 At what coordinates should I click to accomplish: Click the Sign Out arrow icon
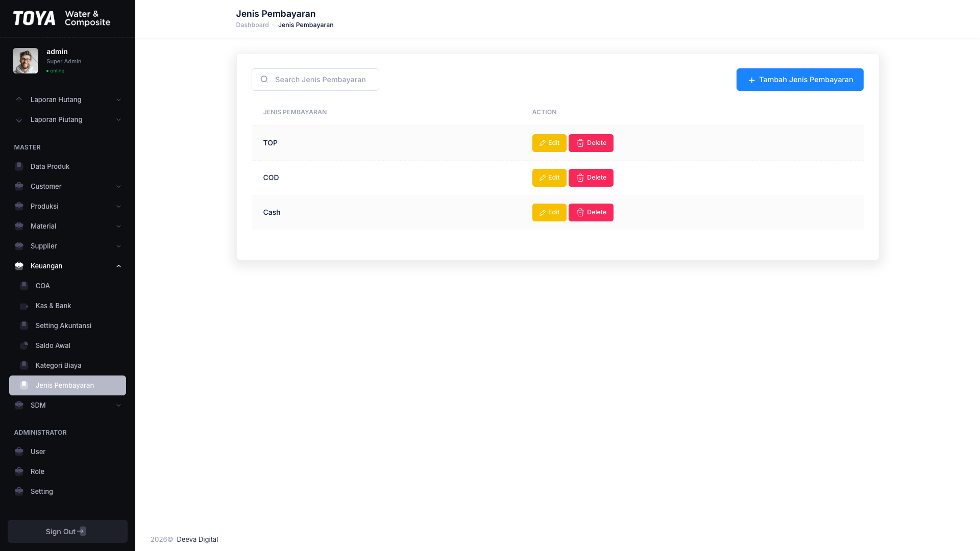(x=82, y=531)
